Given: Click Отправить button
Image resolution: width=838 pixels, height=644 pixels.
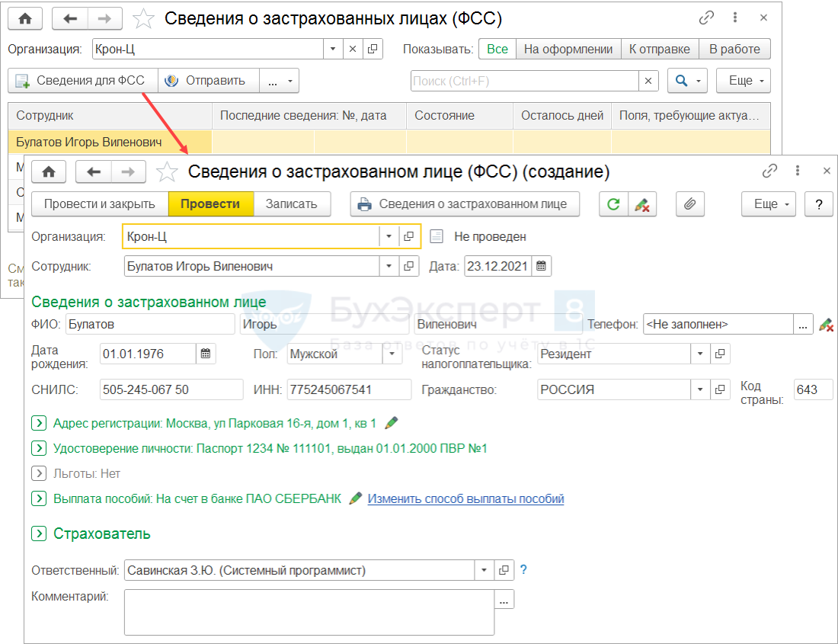Looking at the screenshot, I should coord(209,81).
